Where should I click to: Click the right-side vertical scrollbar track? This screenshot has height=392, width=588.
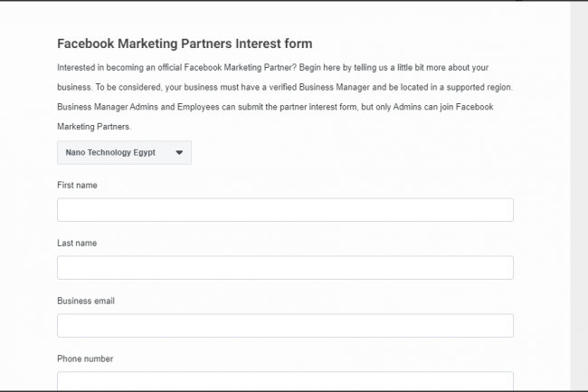tap(579, 196)
